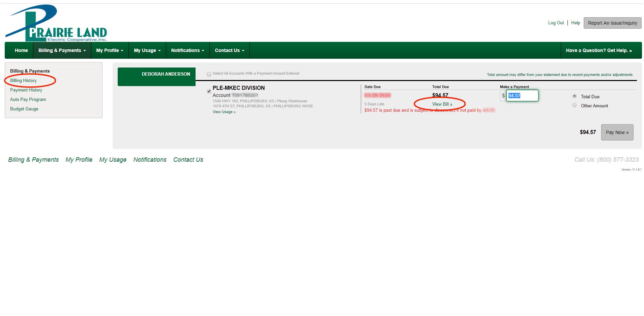Open the Home menu item

[21, 50]
